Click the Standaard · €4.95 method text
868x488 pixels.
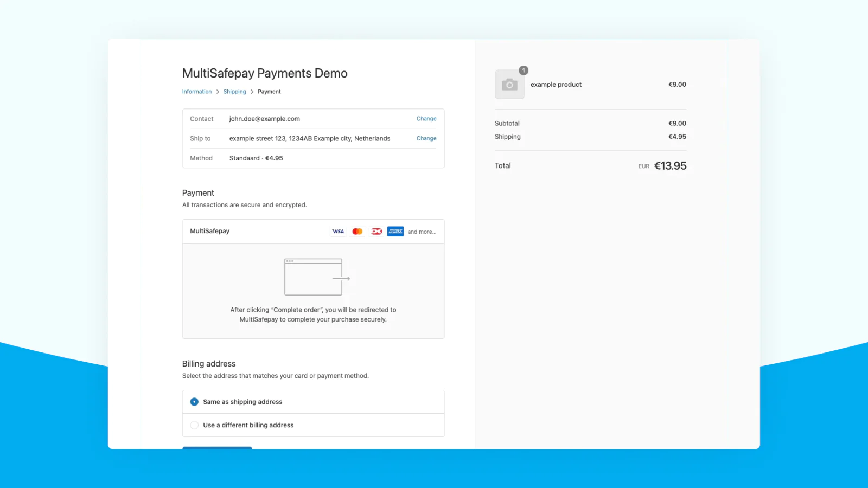pyautogui.click(x=256, y=158)
